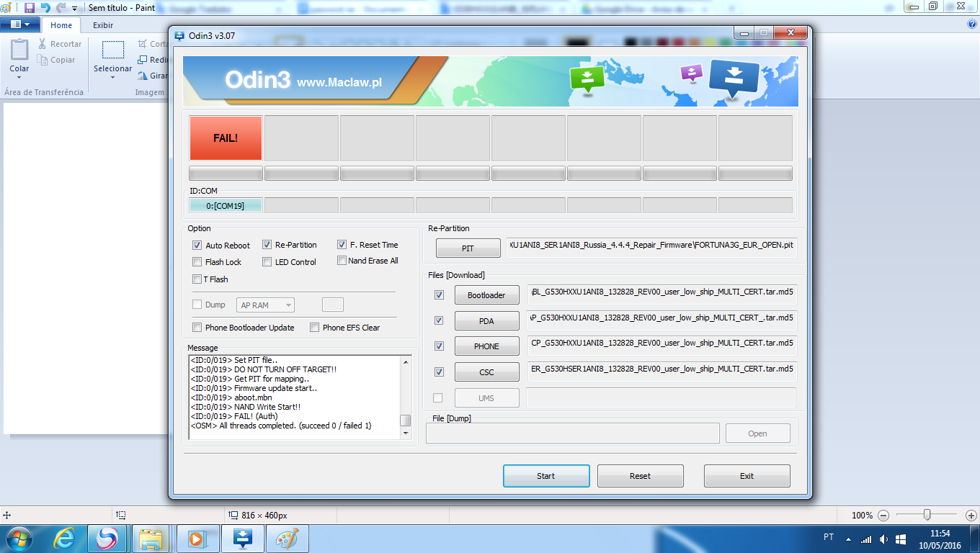Click the Undo arrow in Paint's title bar
Screen dimensions: 980x553
tap(45, 7)
